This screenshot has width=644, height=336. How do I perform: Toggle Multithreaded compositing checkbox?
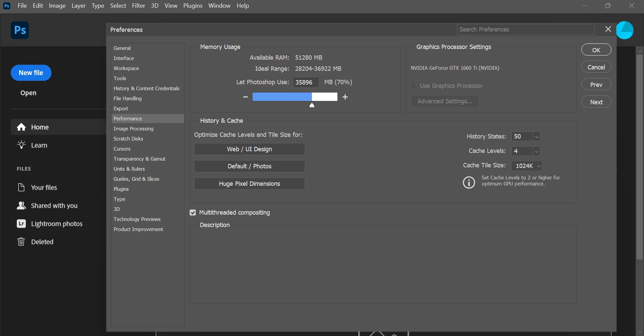[193, 213]
